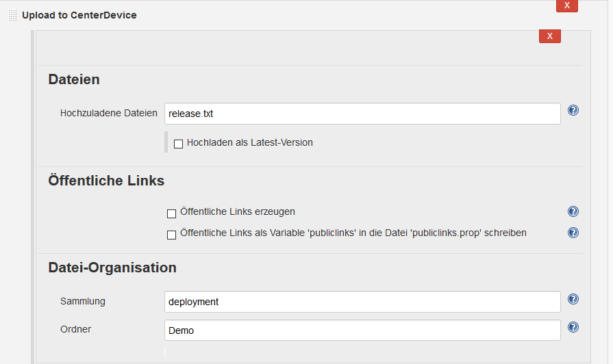This screenshot has height=364, width=613.
Task: Delete the Upload to CenterDevice step via outer X
Action: pyautogui.click(x=566, y=5)
